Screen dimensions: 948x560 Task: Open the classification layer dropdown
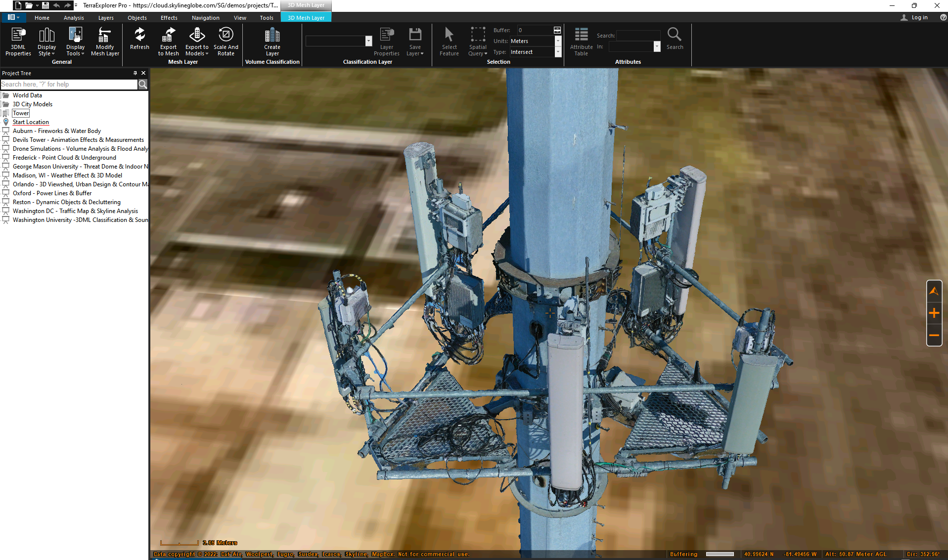click(x=368, y=41)
